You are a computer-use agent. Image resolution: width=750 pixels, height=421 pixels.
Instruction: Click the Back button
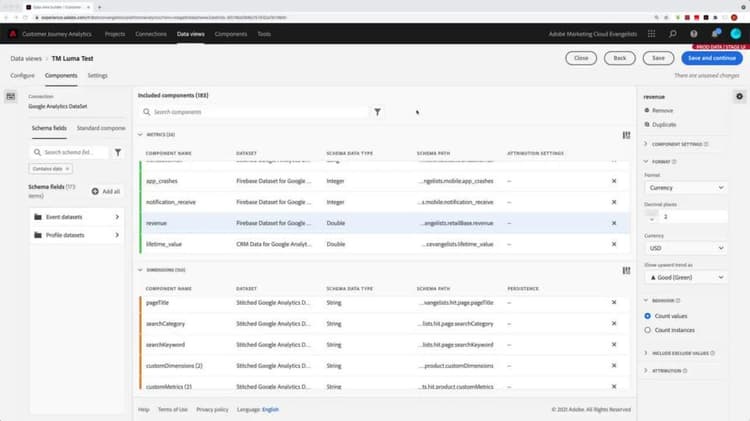(619, 58)
